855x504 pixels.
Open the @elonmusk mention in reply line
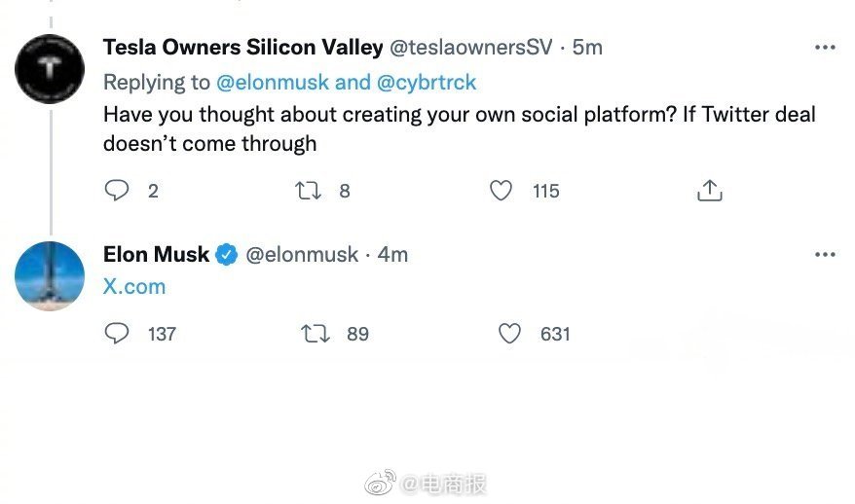point(273,83)
